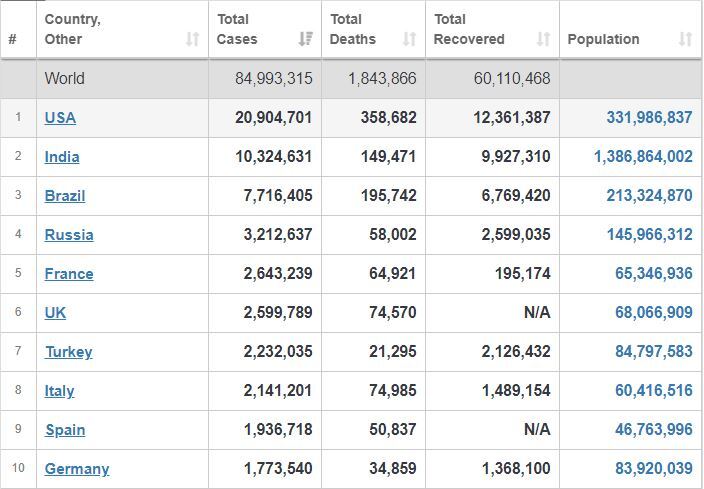This screenshot has height=489, width=704.
Task: Open the USA country link
Action: coord(60,118)
